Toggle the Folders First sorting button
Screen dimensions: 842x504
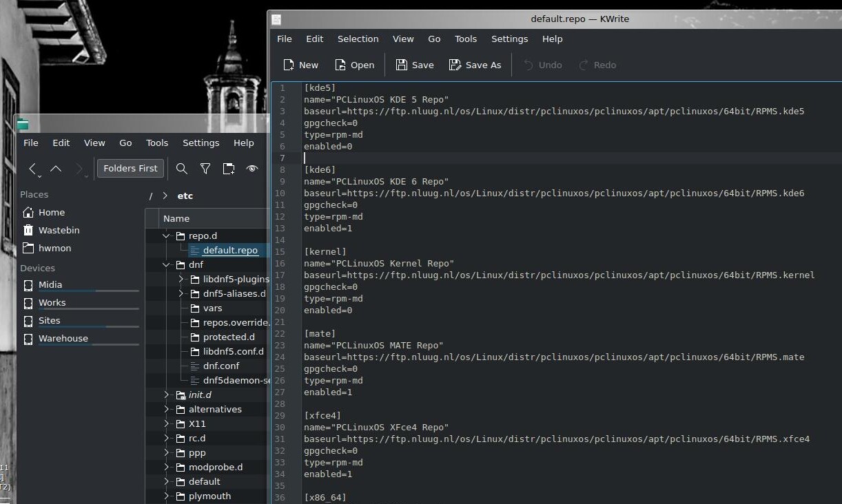[x=130, y=169]
